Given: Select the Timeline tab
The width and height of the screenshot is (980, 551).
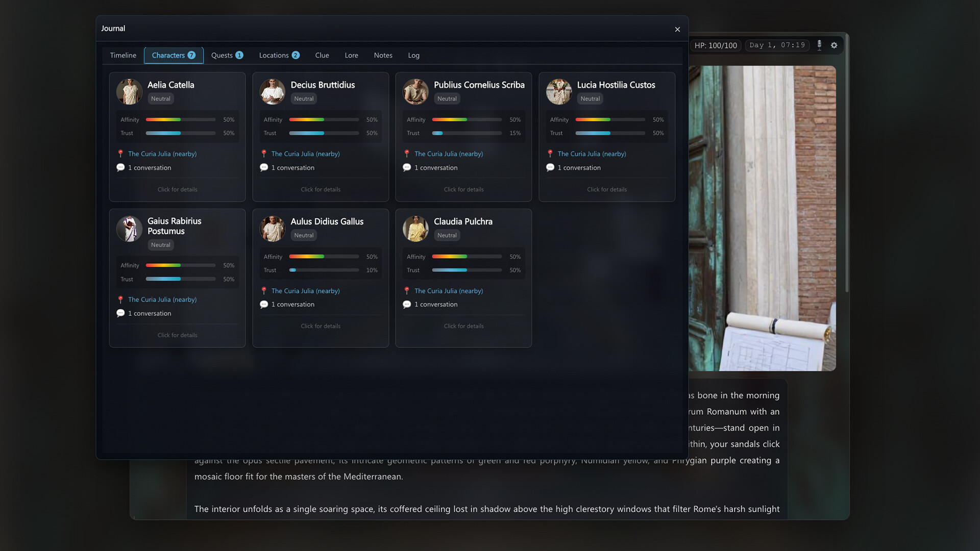Looking at the screenshot, I should click(123, 55).
